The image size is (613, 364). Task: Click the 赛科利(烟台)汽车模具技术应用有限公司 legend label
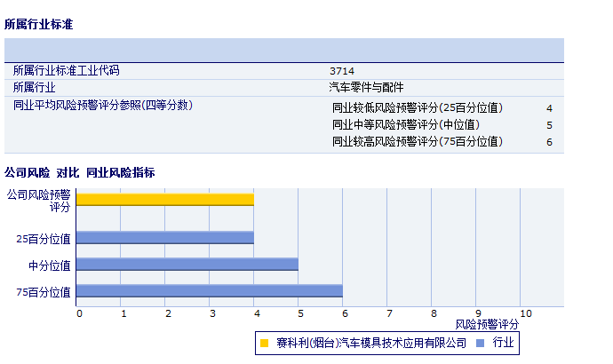coord(370,343)
